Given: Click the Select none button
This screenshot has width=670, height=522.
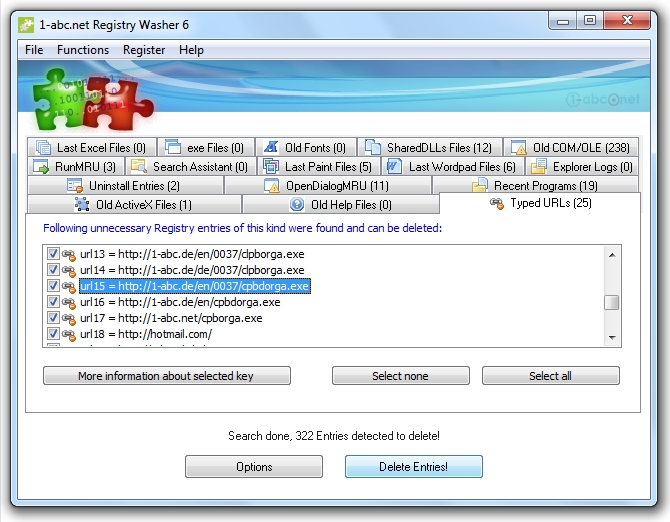Looking at the screenshot, I should (x=400, y=376).
